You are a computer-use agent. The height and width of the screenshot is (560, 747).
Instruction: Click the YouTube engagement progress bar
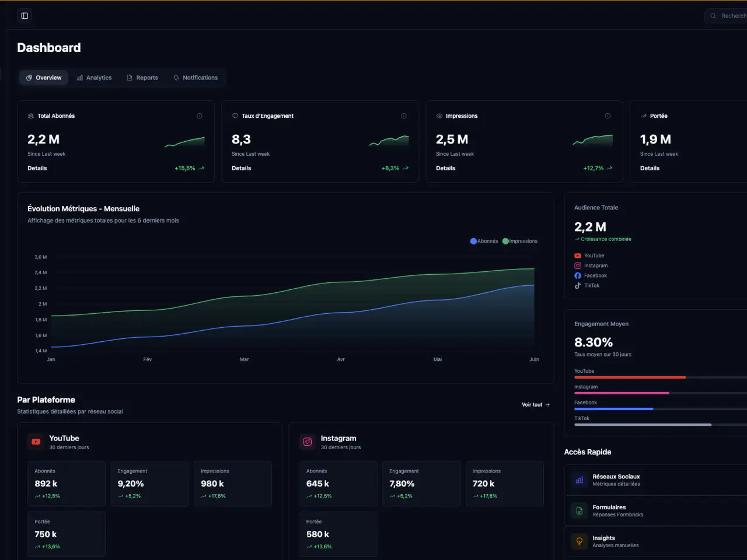click(x=661, y=377)
